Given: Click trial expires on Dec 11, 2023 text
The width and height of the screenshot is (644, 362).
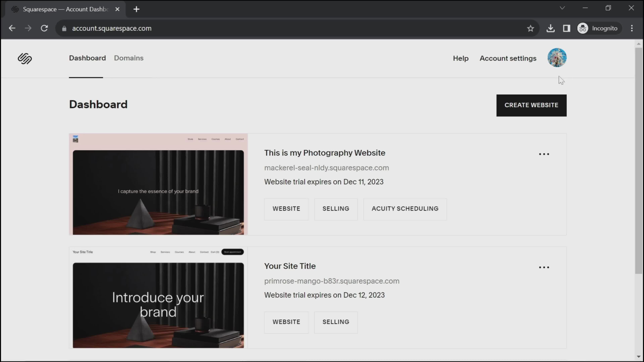Looking at the screenshot, I should click(324, 182).
